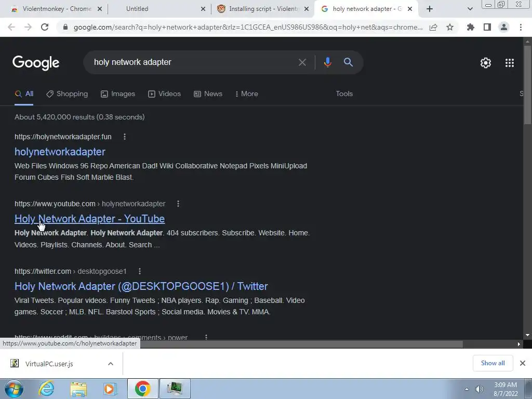
Task: Select the Videos results tab
Action: (x=165, y=94)
